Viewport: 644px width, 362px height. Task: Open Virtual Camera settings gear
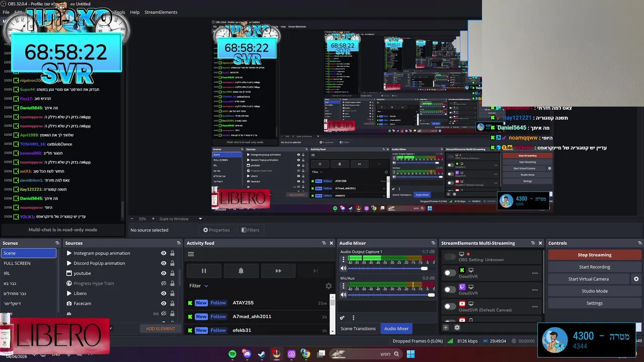[x=636, y=279]
